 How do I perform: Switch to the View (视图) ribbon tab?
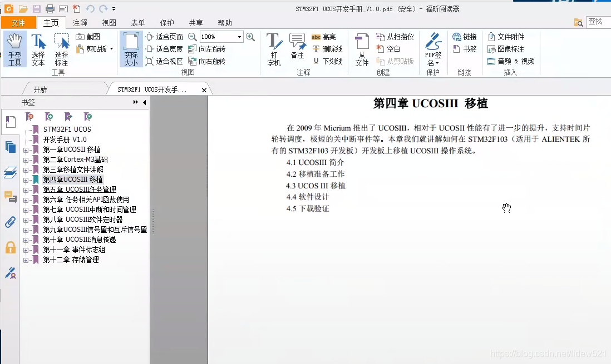click(109, 23)
